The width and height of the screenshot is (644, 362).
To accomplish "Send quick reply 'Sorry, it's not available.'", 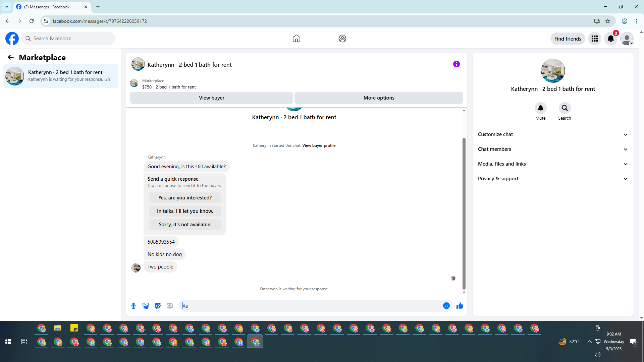I will [x=185, y=225].
